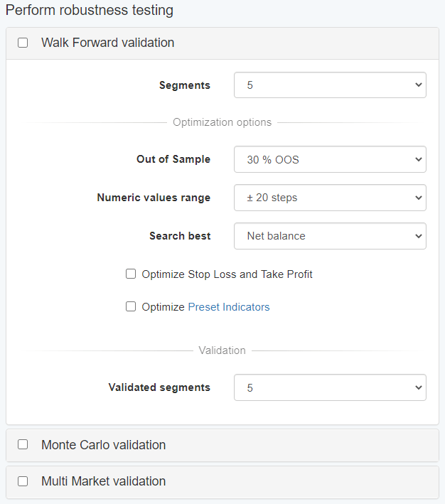Expand the Numeric values range dropdown

pyautogui.click(x=330, y=198)
